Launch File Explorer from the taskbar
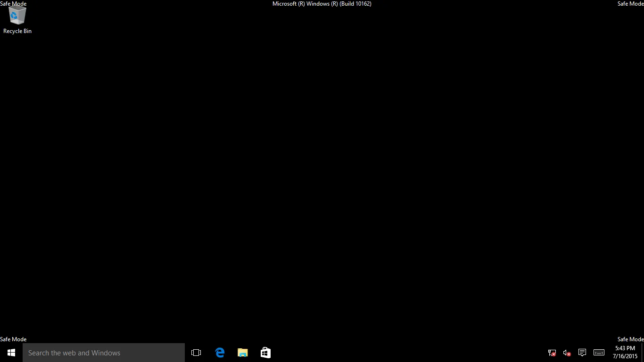This screenshot has width=644, height=362. [x=242, y=352]
